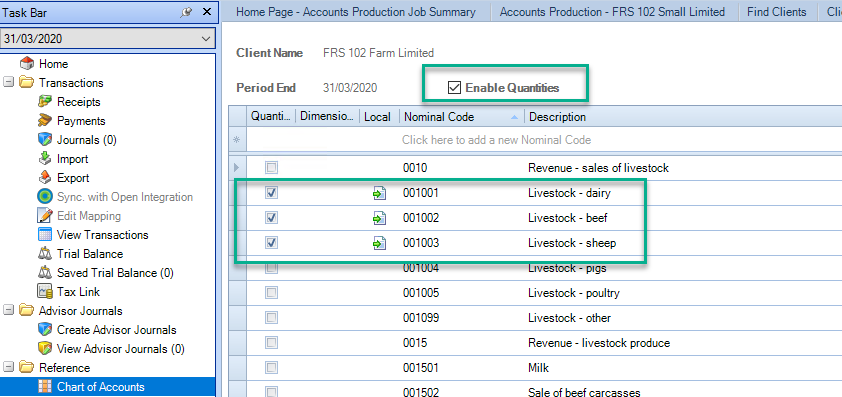Click the Trial Balance scales icon

(x=45, y=254)
